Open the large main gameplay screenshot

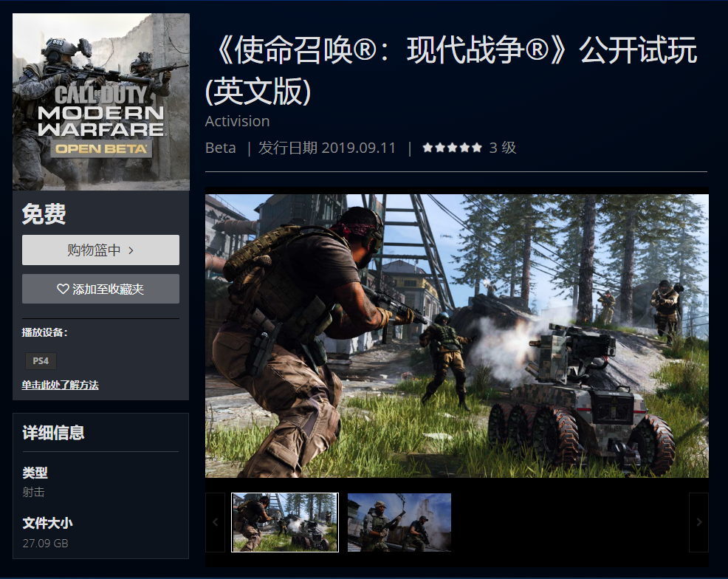[457, 336]
